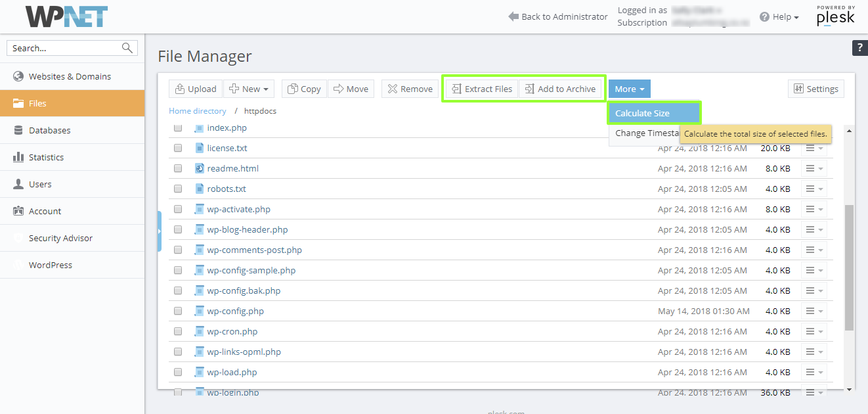
Task: Click the file icon beside robots.txt
Action: [x=200, y=189]
